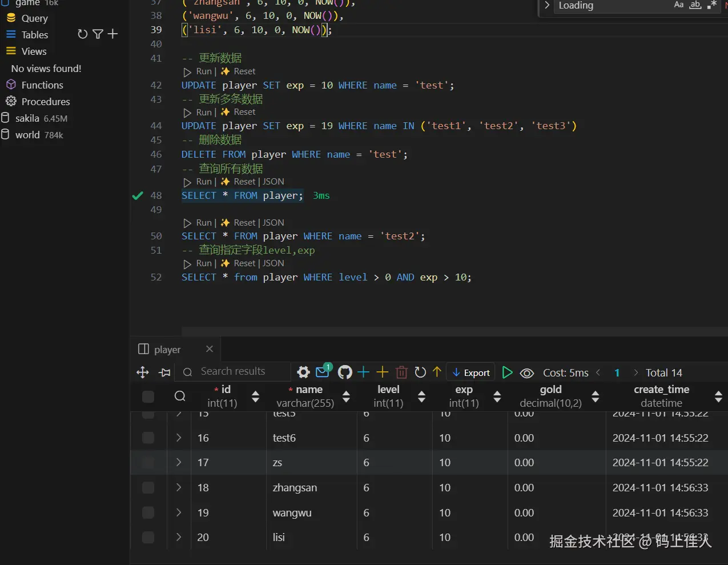Check the select-all rows checkbox
728x565 pixels.
tap(148, 396)
